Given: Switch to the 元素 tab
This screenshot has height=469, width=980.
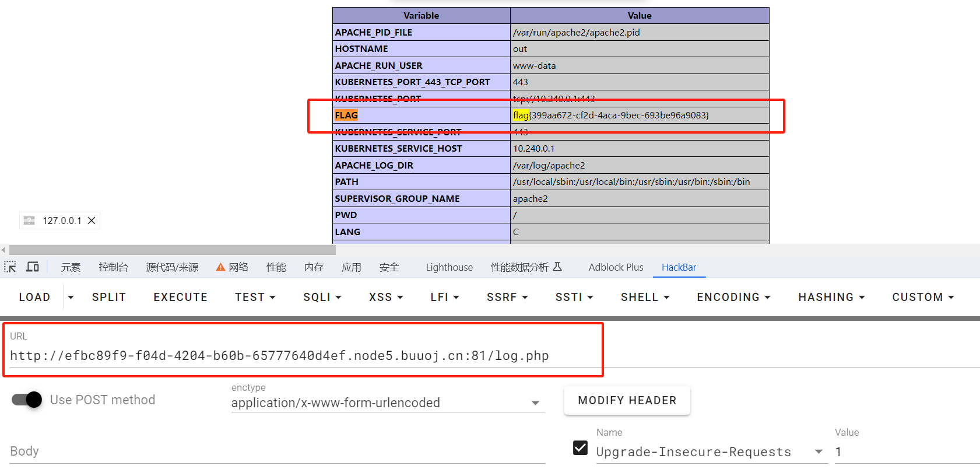Looking at the screenshot, I should tap(71, 267).
